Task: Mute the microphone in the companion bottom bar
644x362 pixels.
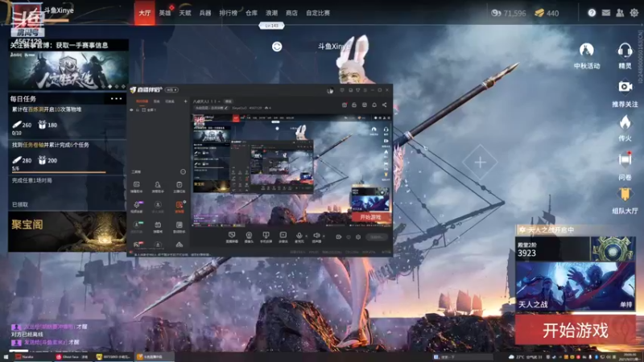Action: pos(299,237)
